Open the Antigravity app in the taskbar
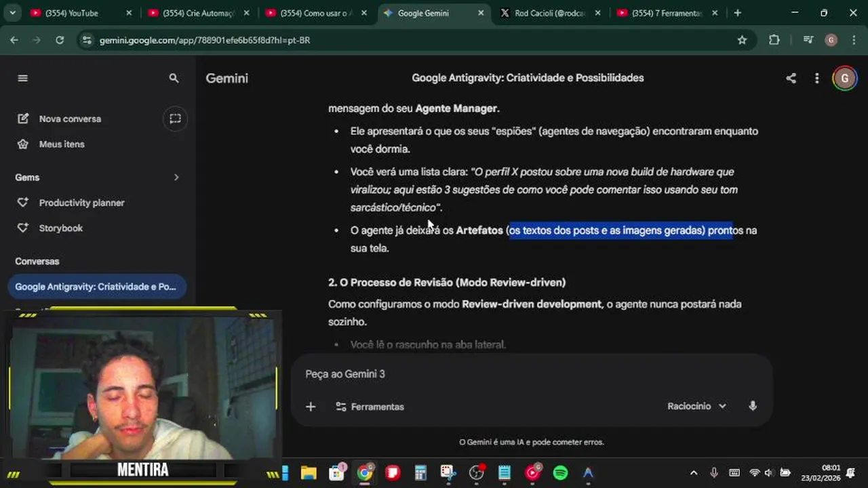The height and width of the screenshot is (488, 868). tap(588, 473)
